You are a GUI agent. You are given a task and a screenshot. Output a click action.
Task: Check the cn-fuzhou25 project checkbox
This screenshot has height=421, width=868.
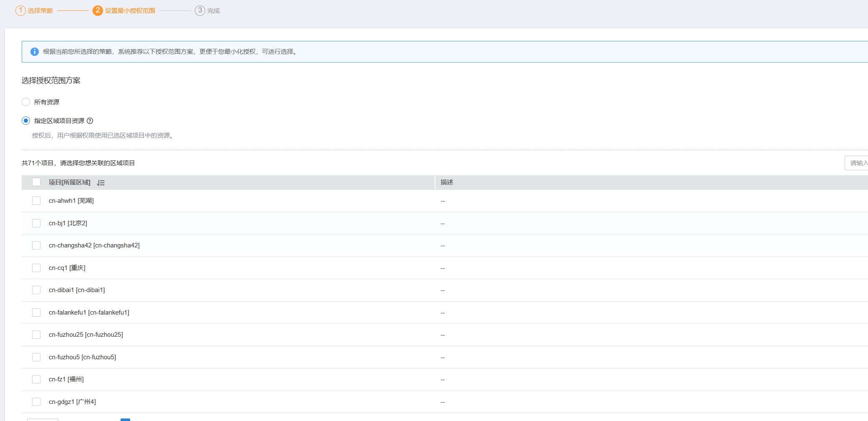pos(36,335)
